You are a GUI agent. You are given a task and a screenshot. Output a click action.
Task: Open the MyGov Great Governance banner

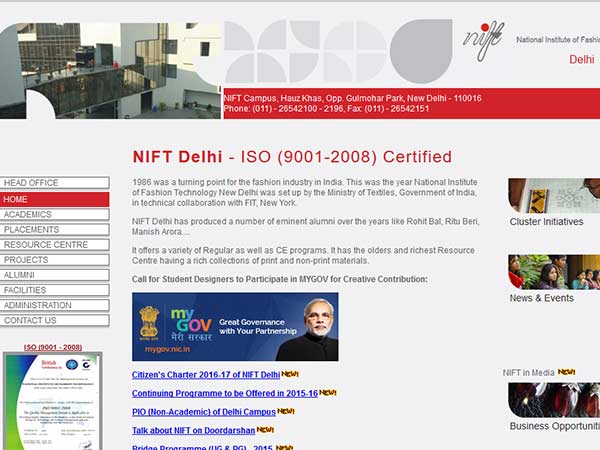[235, 327]
